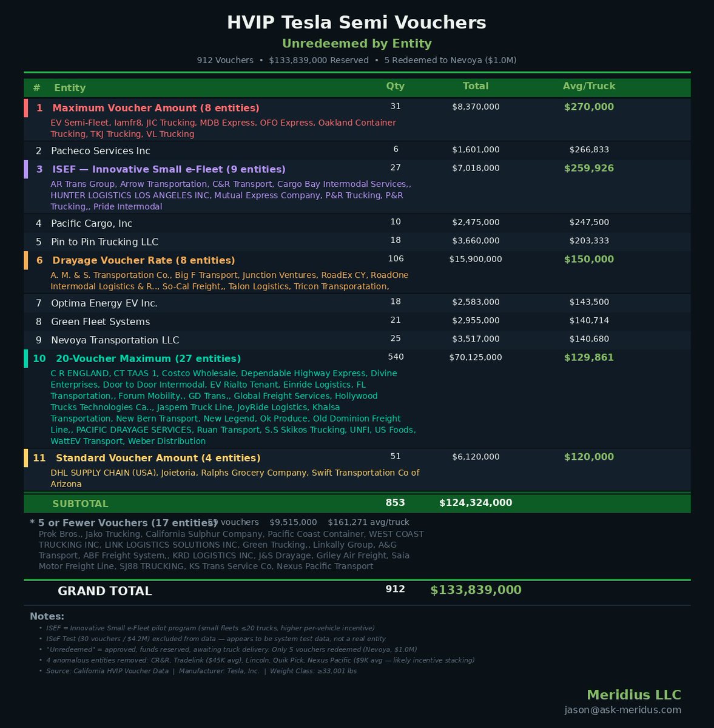This screenshot has width=714, height=728.
Task: Select the 'Optima Energy EV Inc.' row
Action: pyautogui.click(x=357, y=303)
